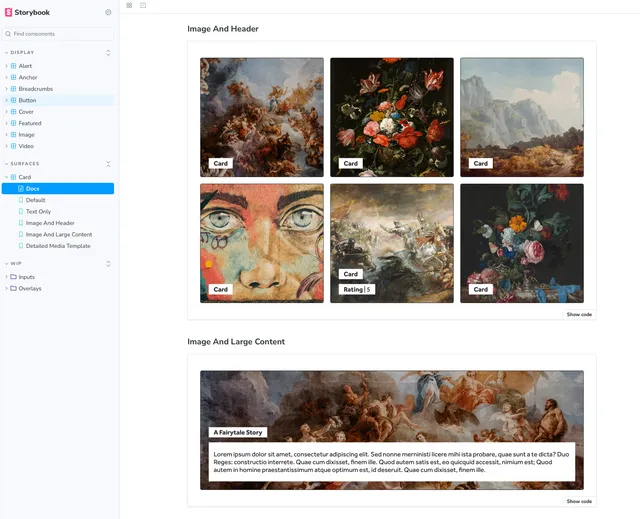Click the Overlays folder icon
This screenshot has width=640, height=519.
coord(13,288)
